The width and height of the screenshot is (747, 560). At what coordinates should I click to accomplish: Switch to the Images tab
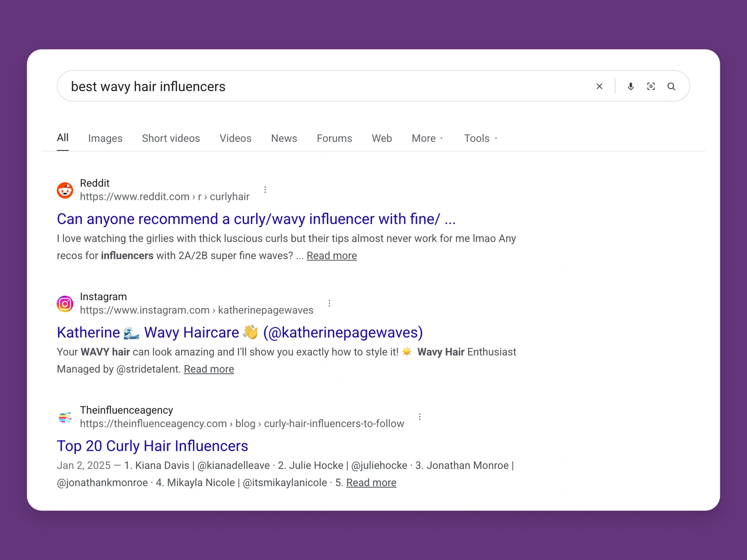point(105,138)
